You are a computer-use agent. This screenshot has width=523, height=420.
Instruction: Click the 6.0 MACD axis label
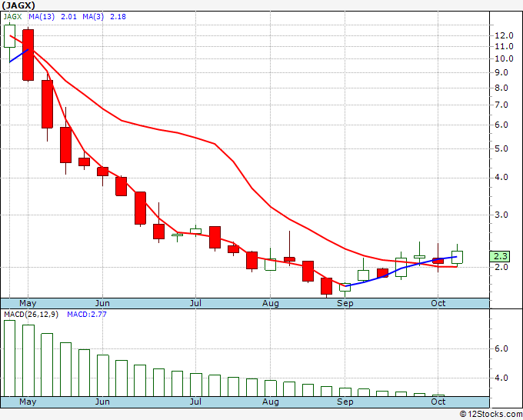pyautogui.click(x=501, y=348)
